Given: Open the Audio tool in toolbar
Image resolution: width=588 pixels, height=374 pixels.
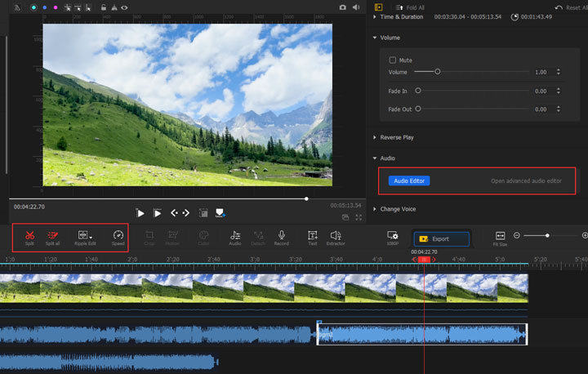Looking at the screenshot, I should [235, 236].
